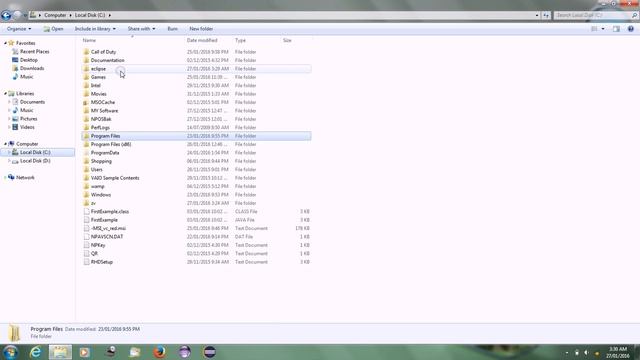Open Windows Media Player from taskbar
This screenshot has width=640, height=360.
(84, 352)
